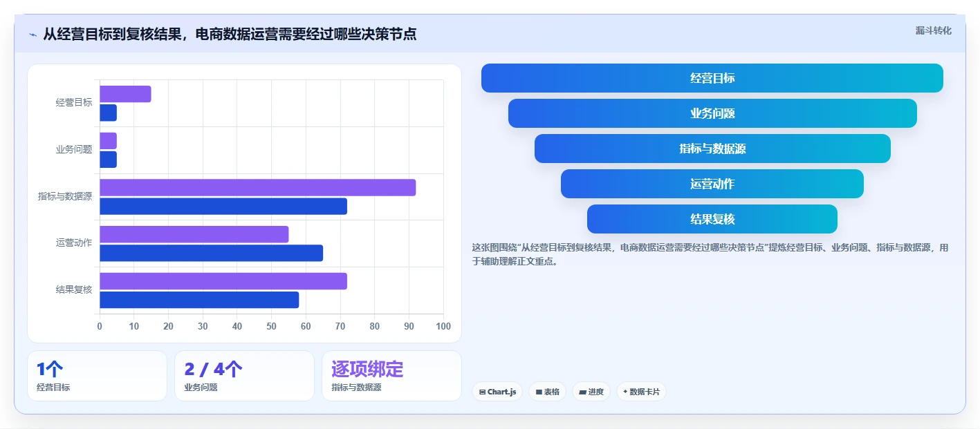Click the 结果复核 y-axis label in chart

click(74, 289)
